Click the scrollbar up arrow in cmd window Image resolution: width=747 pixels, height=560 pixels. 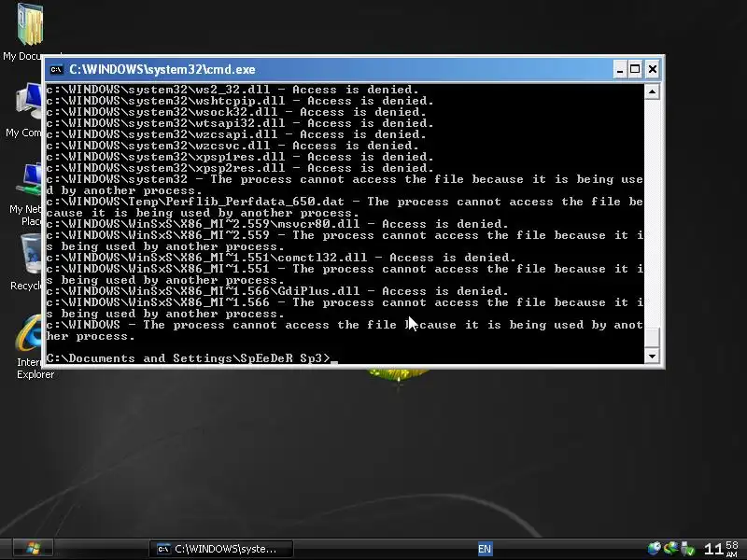[652, 91]
